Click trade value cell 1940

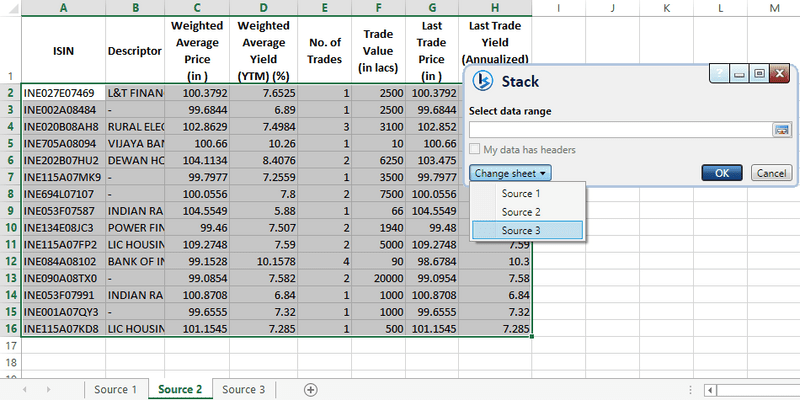(379, 228)
